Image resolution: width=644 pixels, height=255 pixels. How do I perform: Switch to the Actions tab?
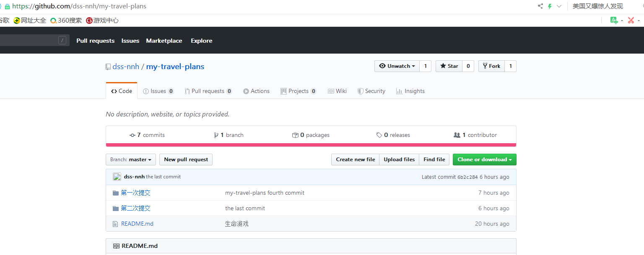pos(256,91)
